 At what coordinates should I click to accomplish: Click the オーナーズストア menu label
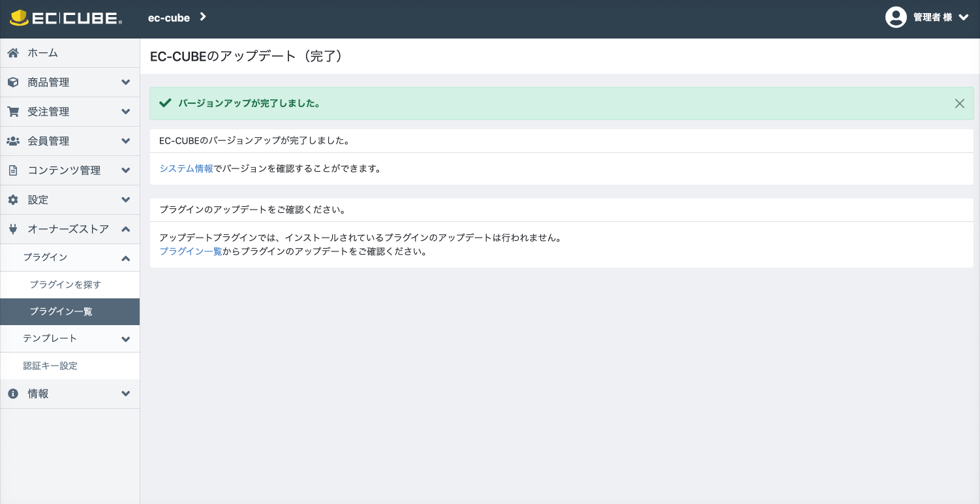tap(69, 229)
